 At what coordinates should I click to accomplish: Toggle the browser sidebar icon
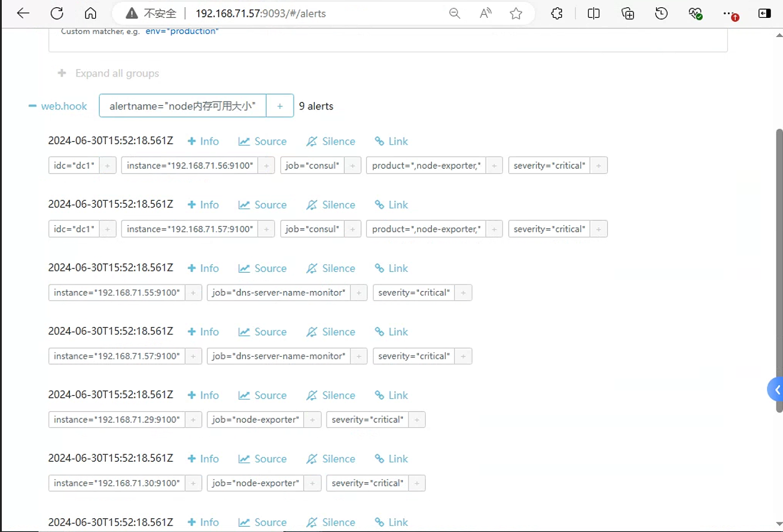(764, 13)
